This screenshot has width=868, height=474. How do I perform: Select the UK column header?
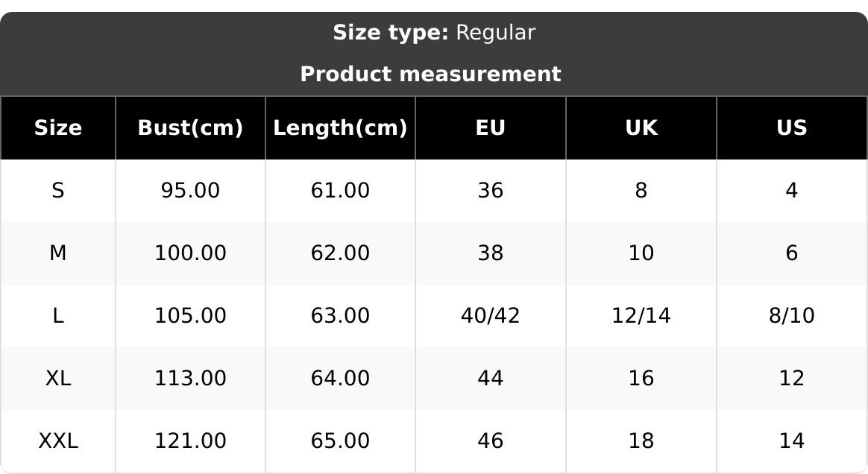pos(641,128)
